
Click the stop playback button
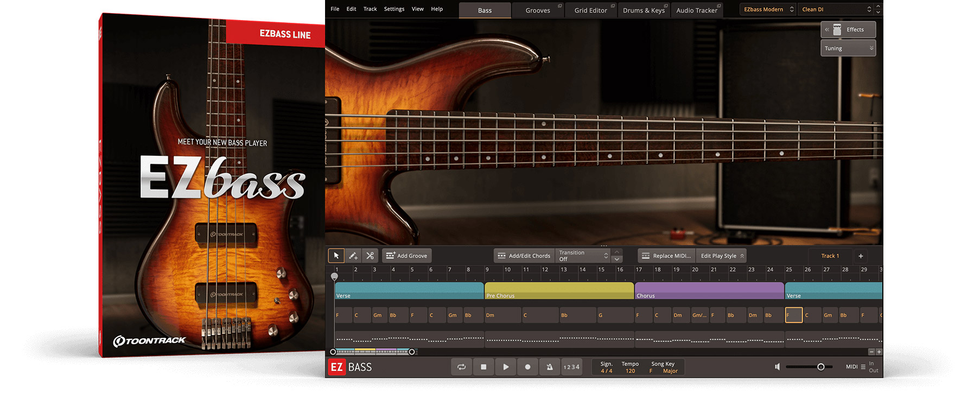[x=483, y=367]
